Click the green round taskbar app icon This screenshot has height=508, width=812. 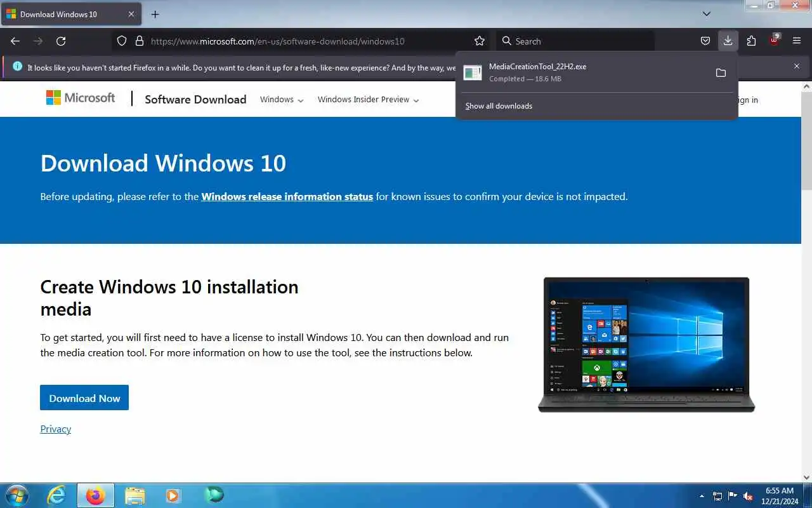tap(214, 495)
